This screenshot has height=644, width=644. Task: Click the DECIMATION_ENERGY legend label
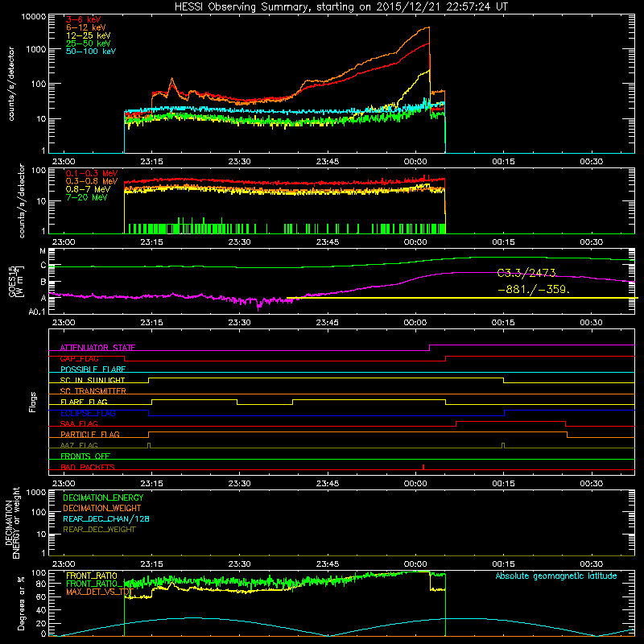(x=103, y=497)
